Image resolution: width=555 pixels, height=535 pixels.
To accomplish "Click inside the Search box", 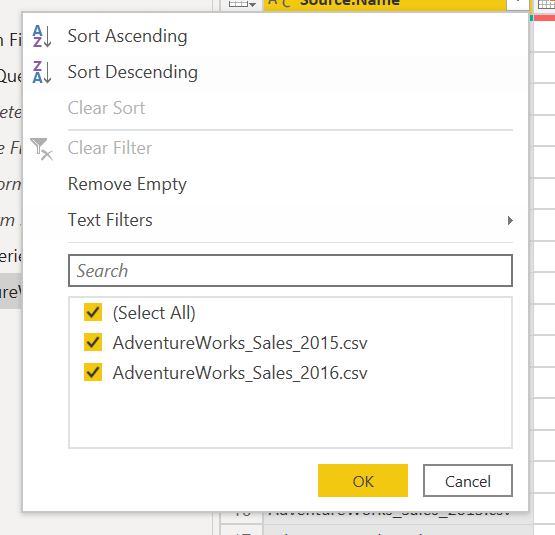I will (x=290, y=271).
